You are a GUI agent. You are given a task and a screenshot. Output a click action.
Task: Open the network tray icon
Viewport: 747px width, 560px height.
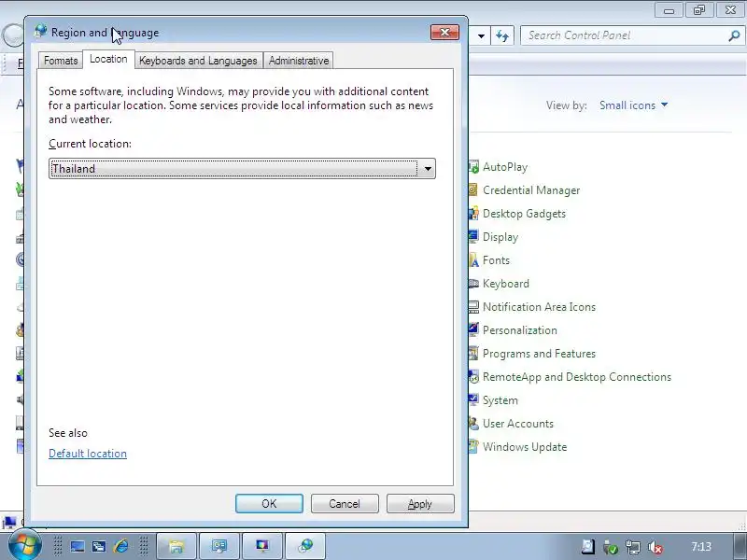click(633, 547)
